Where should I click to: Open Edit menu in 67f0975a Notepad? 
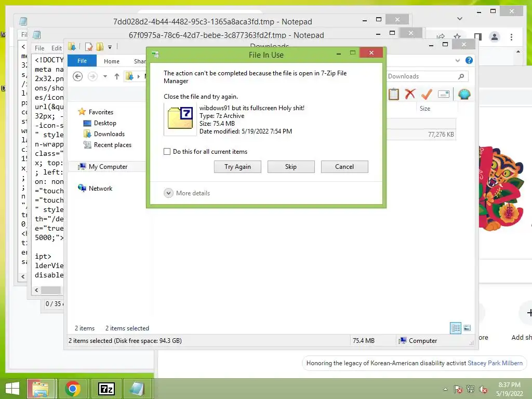coord(56,48)
